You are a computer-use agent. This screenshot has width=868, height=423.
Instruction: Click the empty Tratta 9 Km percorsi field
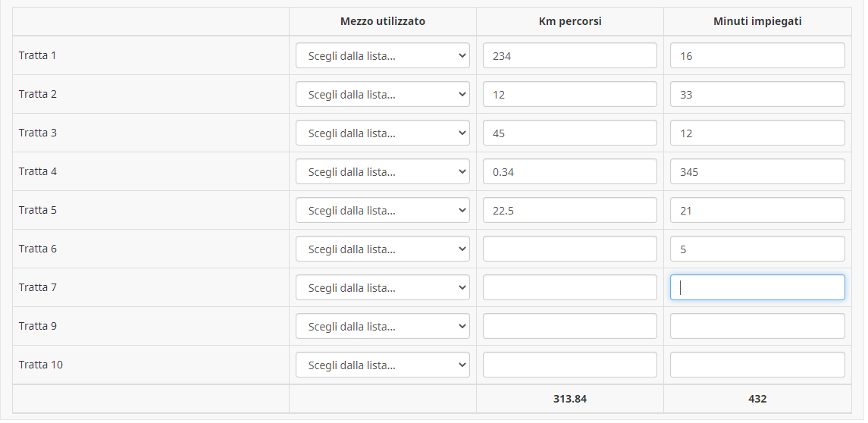click(x=569, y=326)
